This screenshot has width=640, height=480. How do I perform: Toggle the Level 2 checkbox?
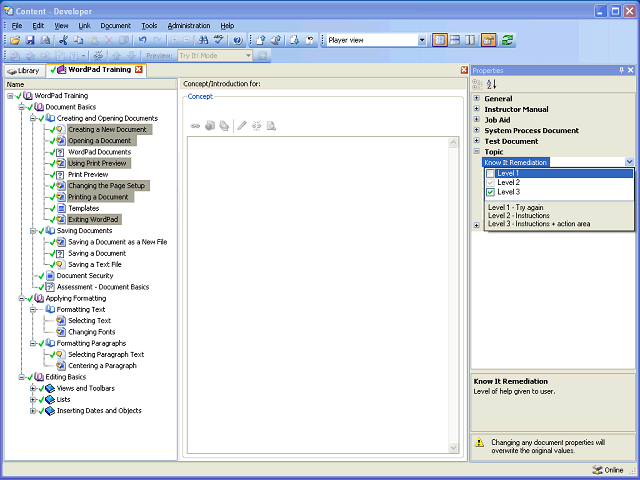[491, 183]
